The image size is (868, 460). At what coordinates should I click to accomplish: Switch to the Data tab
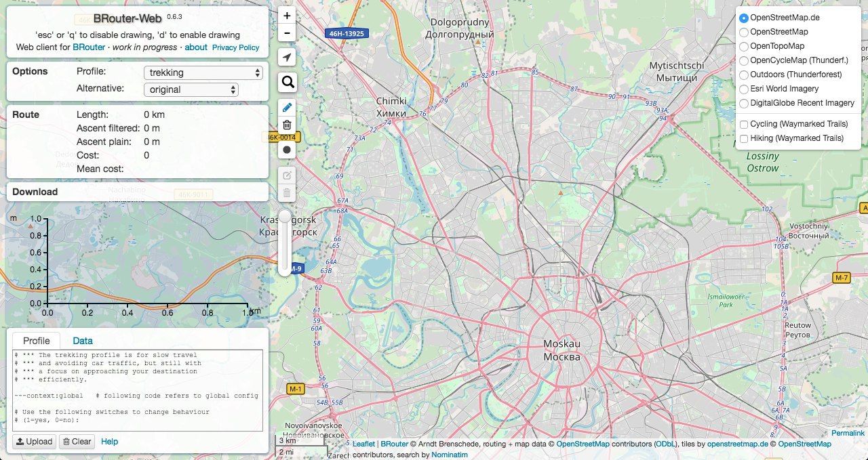[83, 341]
